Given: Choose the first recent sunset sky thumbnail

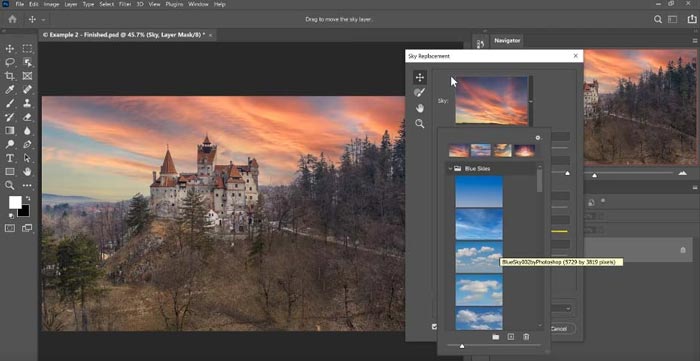Looking at the screenshot, I should 459,150.
